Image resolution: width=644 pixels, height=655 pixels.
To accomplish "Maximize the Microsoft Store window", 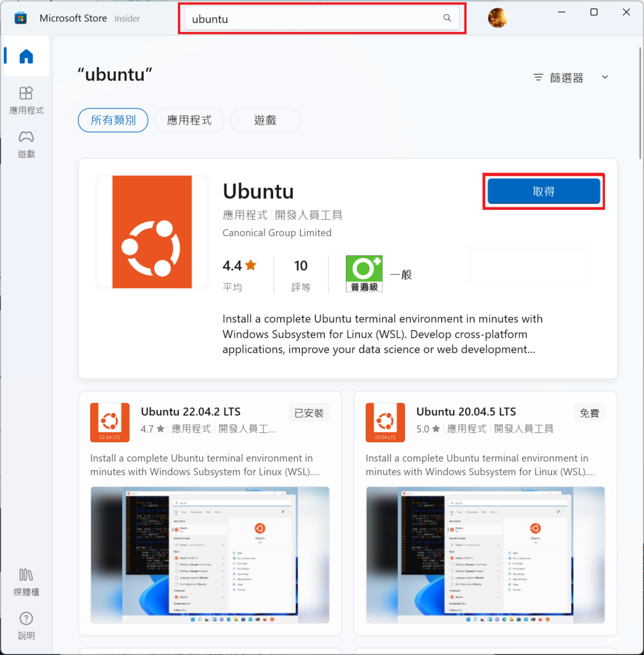I will [x=594, y=12].
